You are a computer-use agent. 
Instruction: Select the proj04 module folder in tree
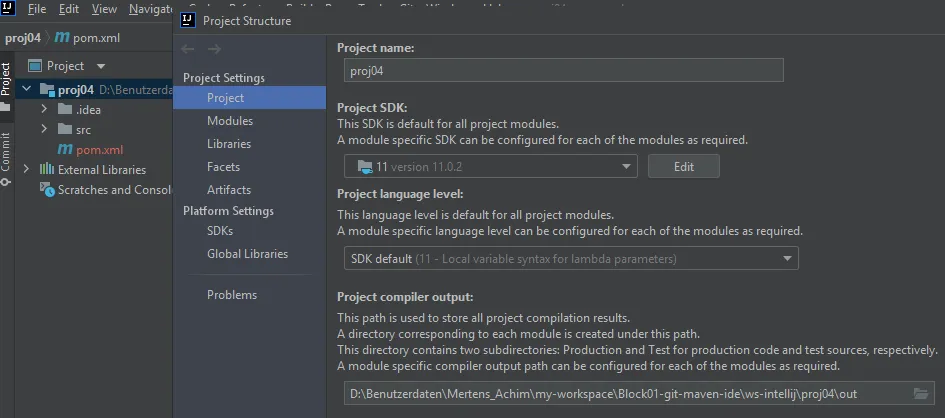coord(76,90)
